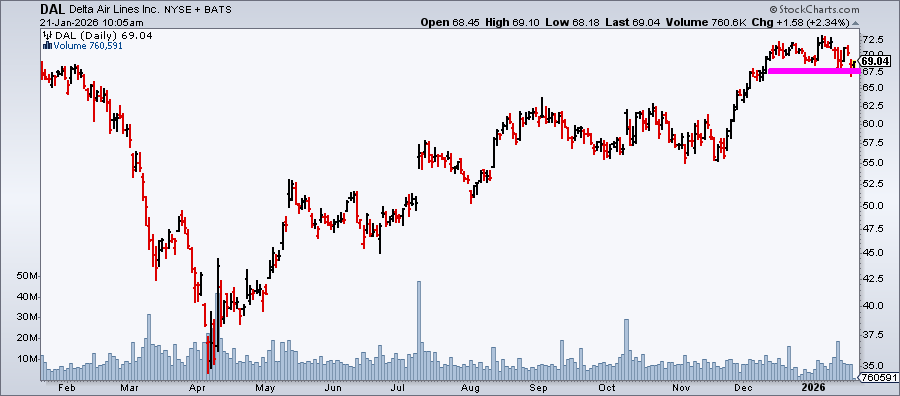This screenshot has height=396, width=900.
Task: Click the DAL ticker symbol in the header
Action: (53, 10)
